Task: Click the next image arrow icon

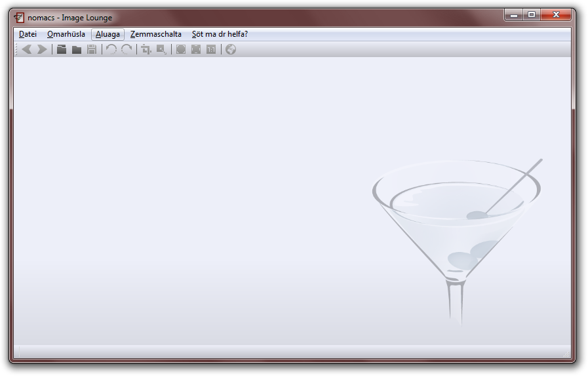Action: tap(42, 49)
